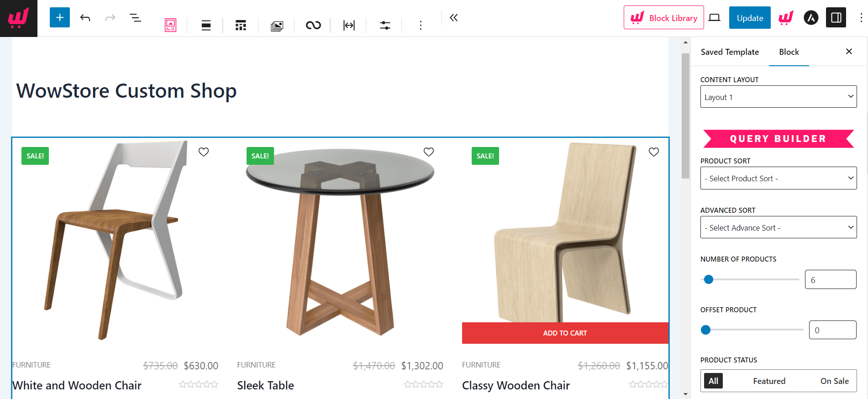The image size is (868, 399).
Task: Open the Content Layout dropdown
Action: point(778,96)
